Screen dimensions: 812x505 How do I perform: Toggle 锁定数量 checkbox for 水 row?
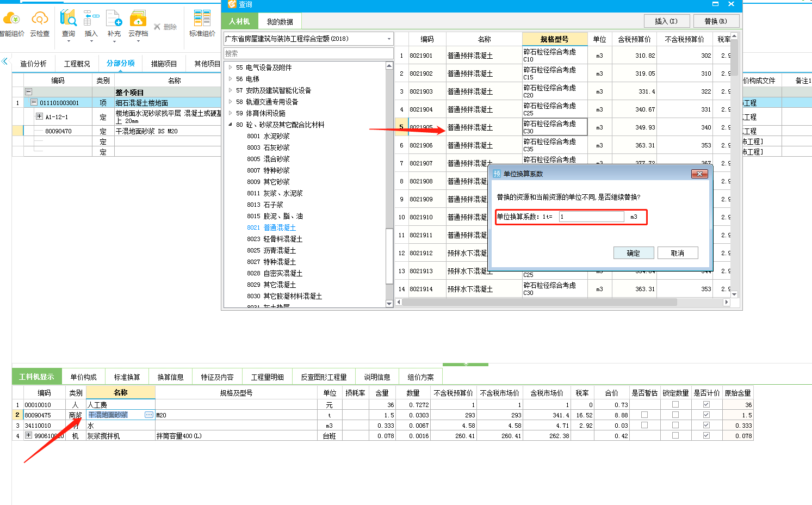675,425
